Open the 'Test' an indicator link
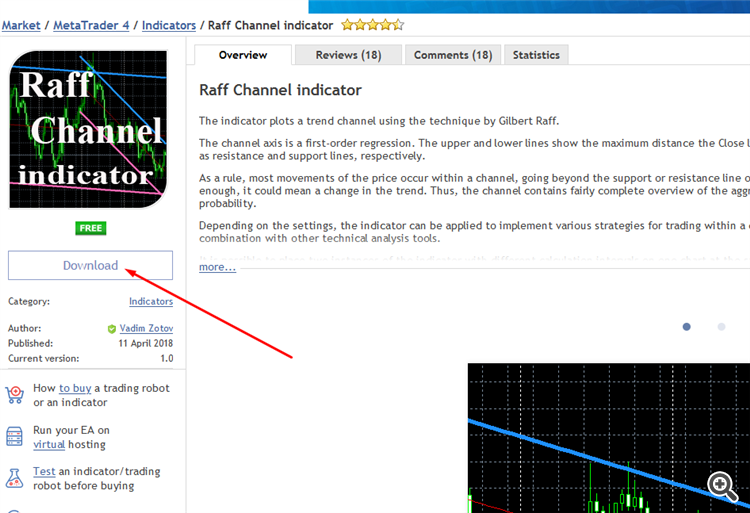Image resolution: width=750 pixels, height=513 pixels. tap(44, 471)
